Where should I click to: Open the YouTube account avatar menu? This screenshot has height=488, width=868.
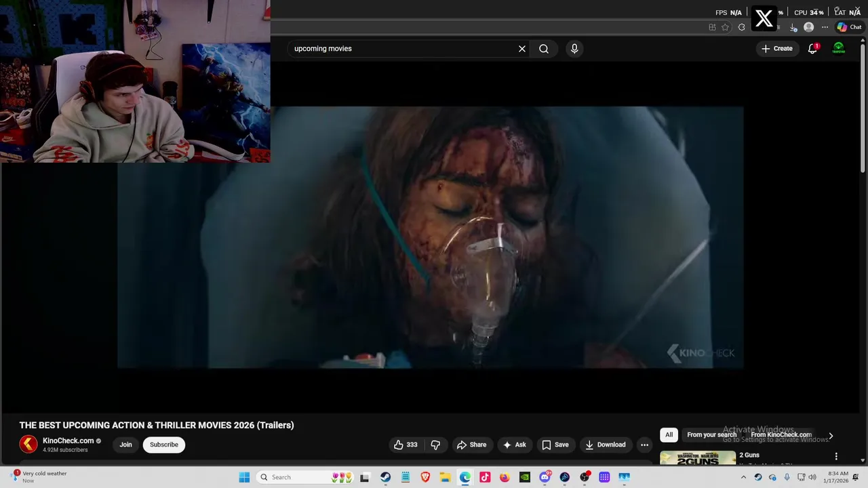(839, 49)
